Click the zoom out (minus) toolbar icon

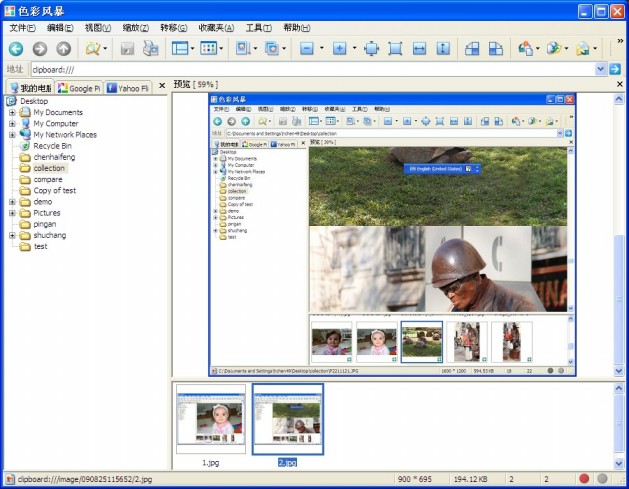point(307,48)
